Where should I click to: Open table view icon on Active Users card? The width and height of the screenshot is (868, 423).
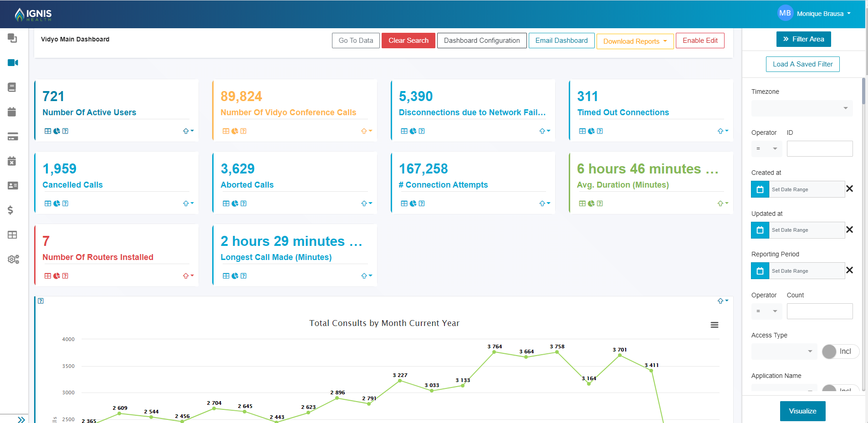click(x=48, y=131)
